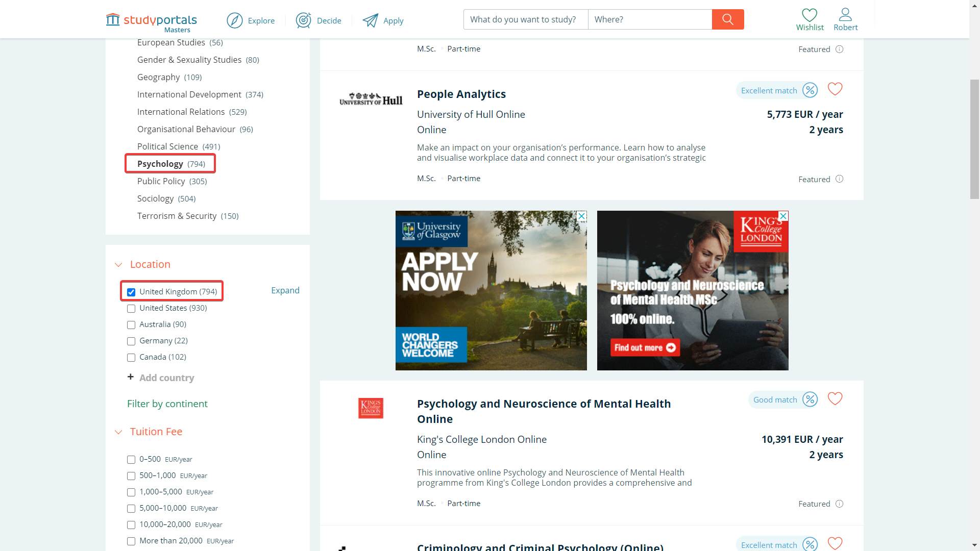The image size is (980, 551).
Task: Check the Canada location filter
Action: point(131,357)
